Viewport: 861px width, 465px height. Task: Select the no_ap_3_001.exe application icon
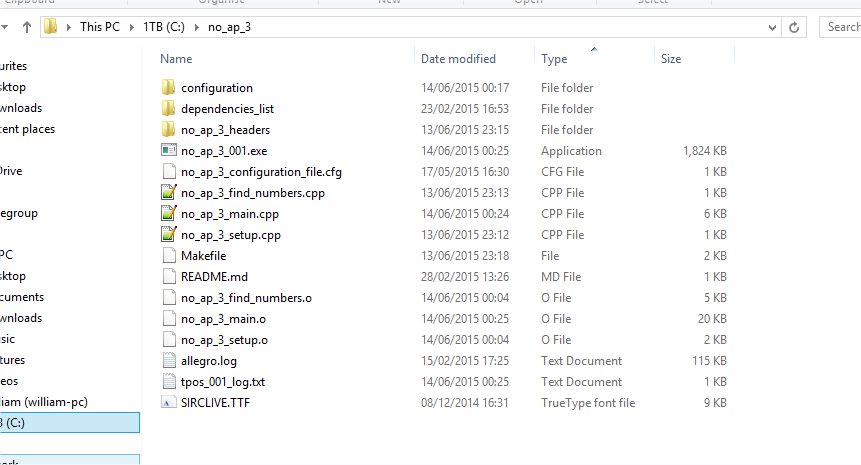[168, 151]
